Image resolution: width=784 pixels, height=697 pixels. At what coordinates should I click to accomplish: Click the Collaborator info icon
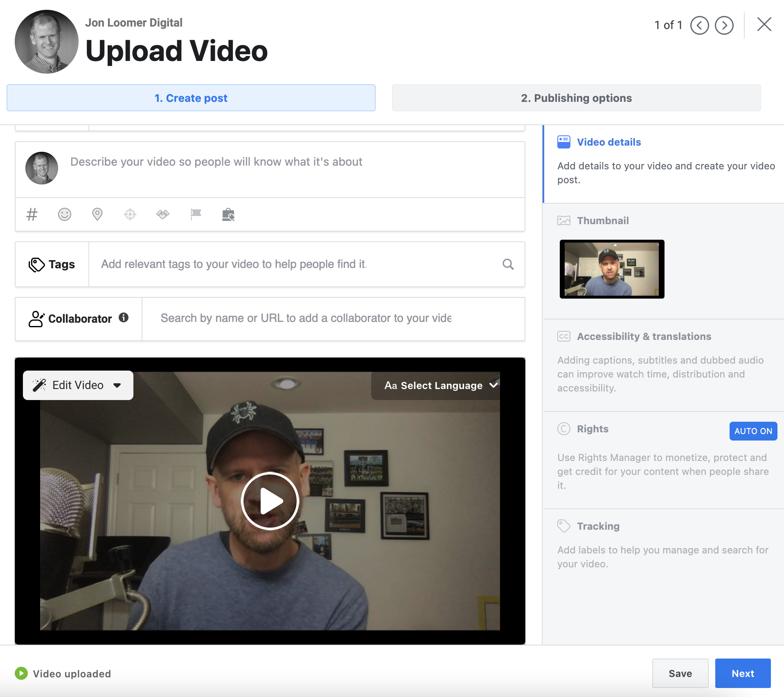[x=124, y=317]
